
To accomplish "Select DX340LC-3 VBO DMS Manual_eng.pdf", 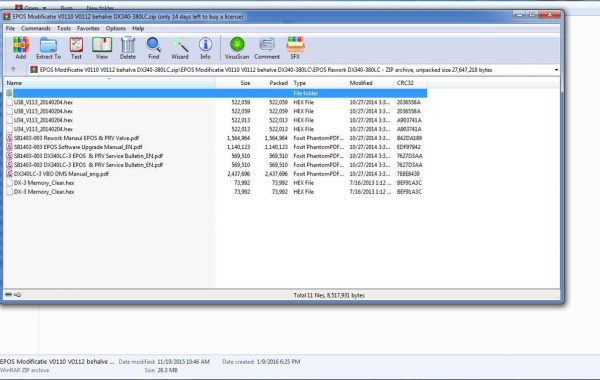I will click(x=61, y=174).
